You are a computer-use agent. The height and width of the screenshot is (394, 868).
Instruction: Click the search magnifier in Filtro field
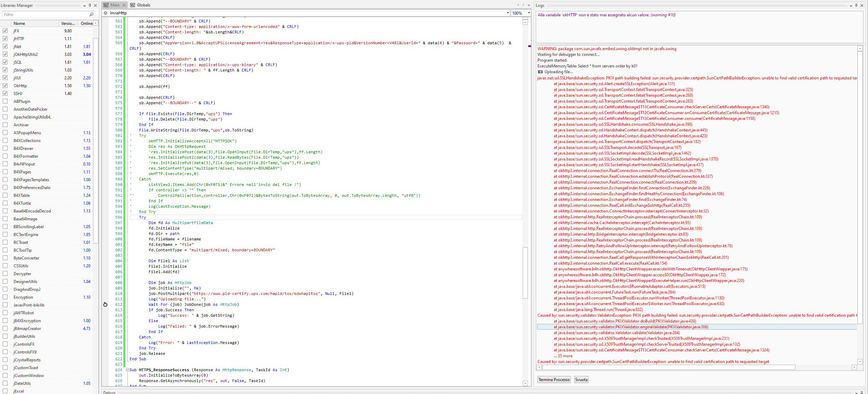(91, 14)
